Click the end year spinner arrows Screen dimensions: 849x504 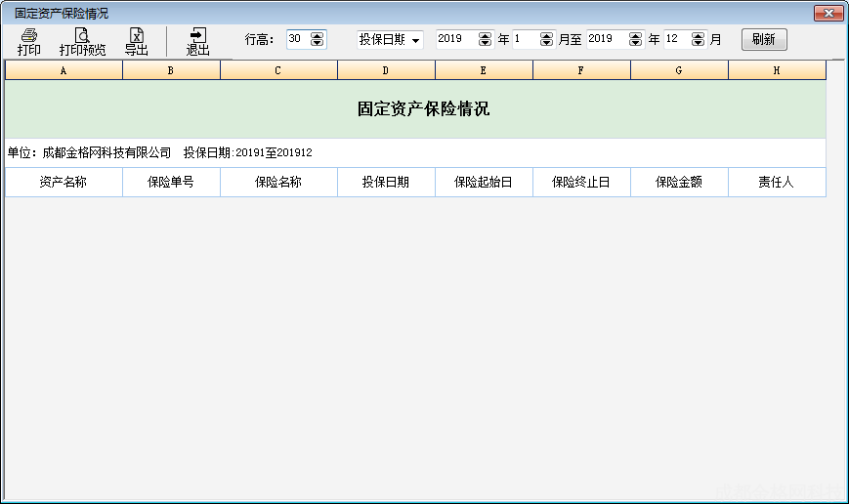click(636, 39)
